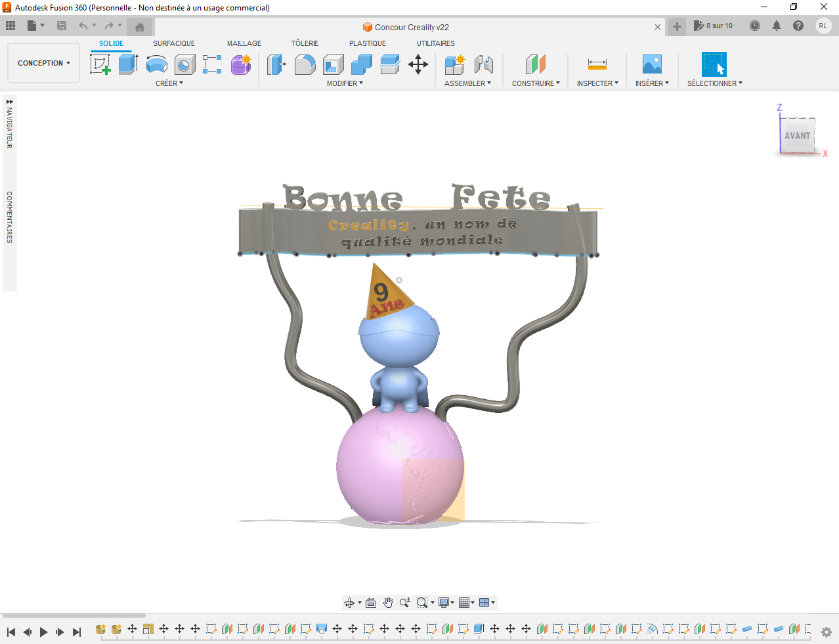Screen dimensions: 839x644
Task: Go to the Home tab icon
Action: [140, 27]
